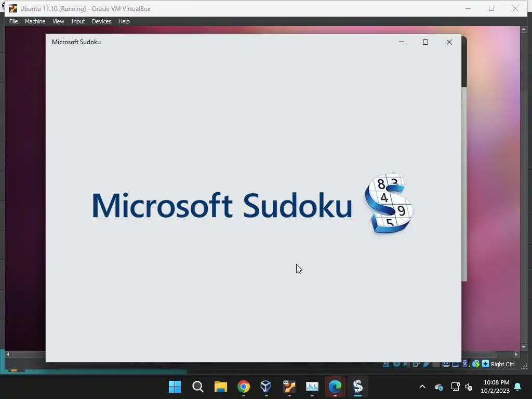
Task: Click the VM horizontal scrollbar left arrow
Action: pos(8,354)
